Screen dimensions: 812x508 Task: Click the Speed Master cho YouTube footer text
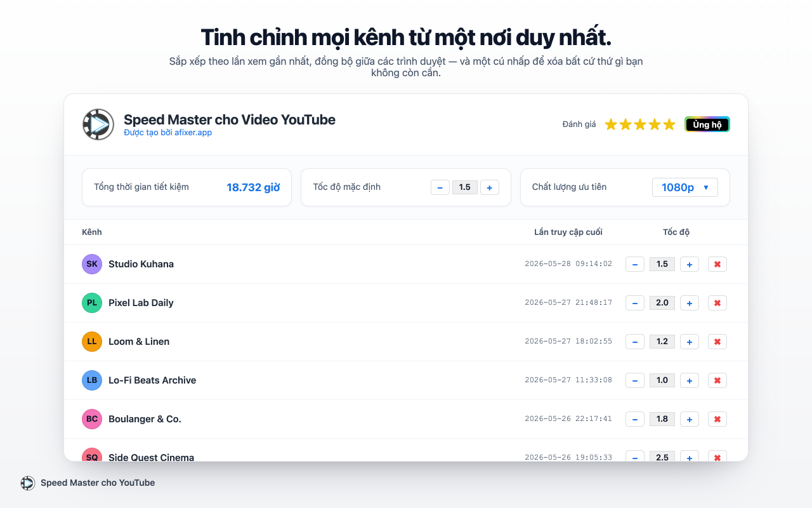(98, 483)
